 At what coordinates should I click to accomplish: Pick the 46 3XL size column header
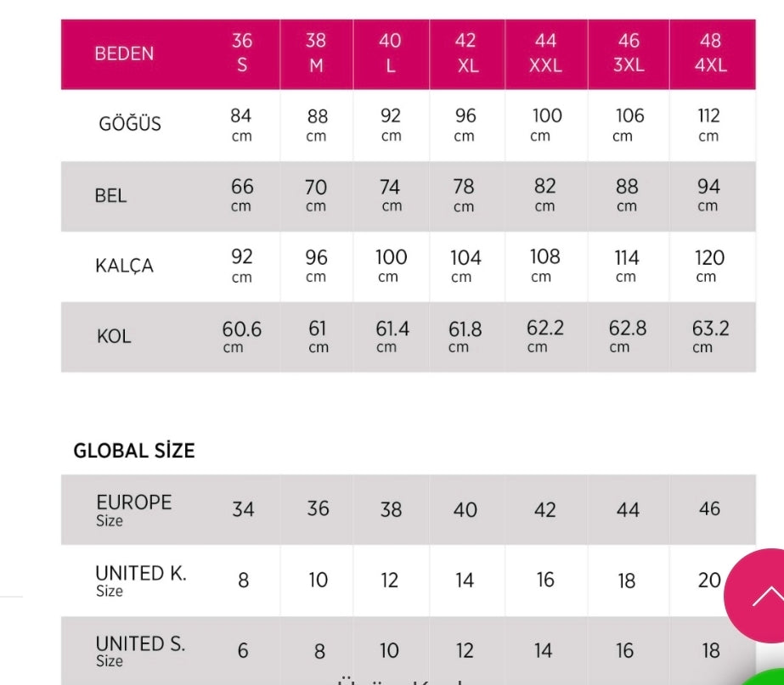coord(629,53)
